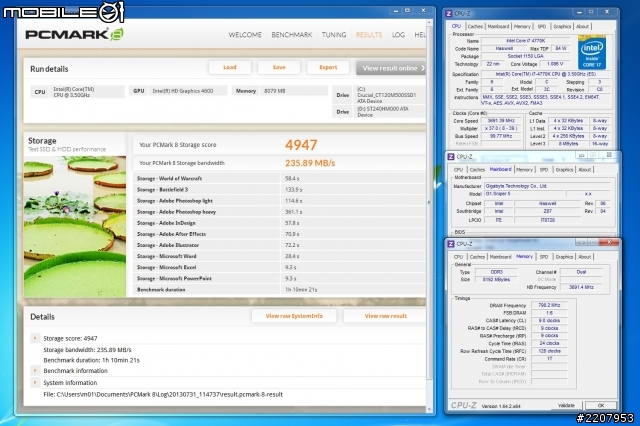Click the Export button in Run details

coord(328,67)
